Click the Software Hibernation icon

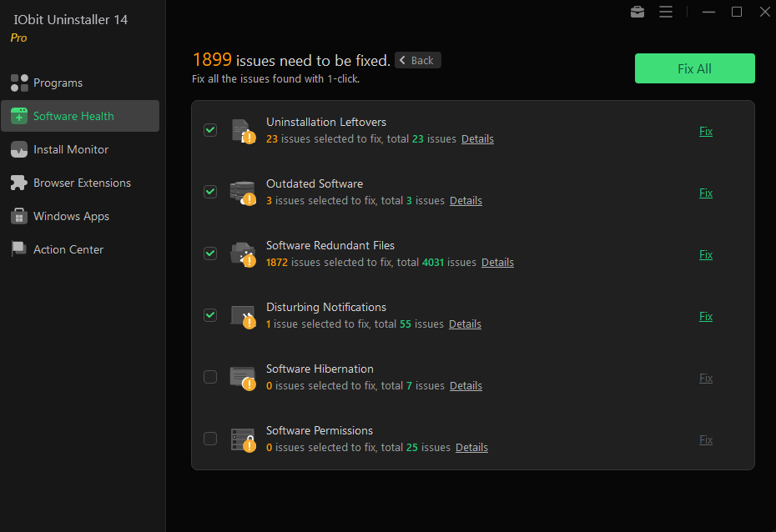[243, 379]
